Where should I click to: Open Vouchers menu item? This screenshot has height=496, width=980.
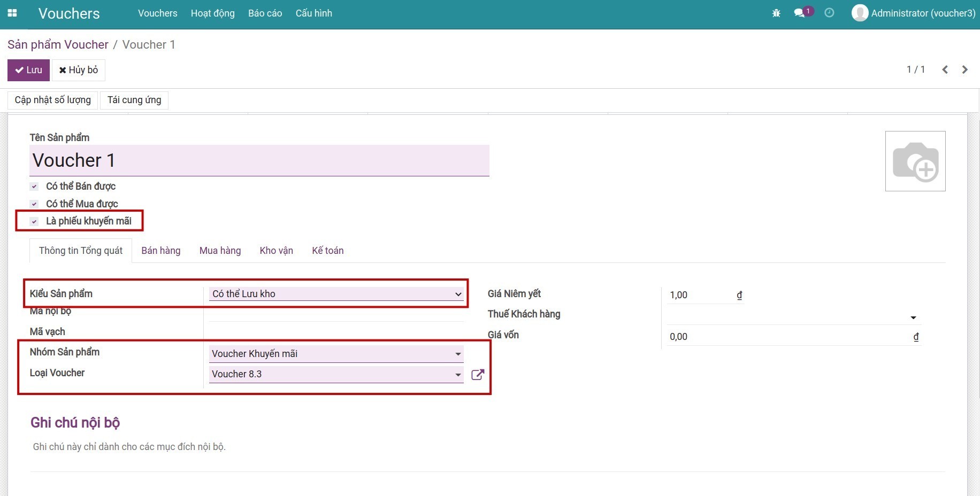pyautogui.click(x=157, y=13)
